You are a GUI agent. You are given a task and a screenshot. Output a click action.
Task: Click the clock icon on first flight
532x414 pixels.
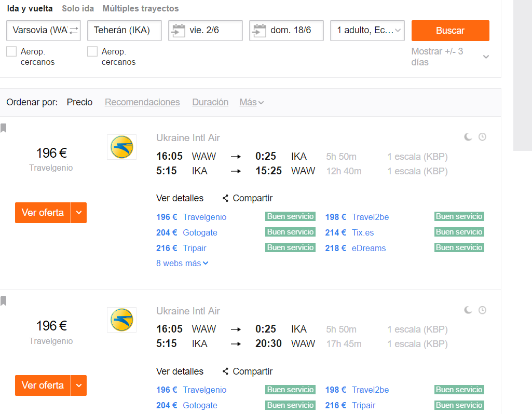coord(482,137)
